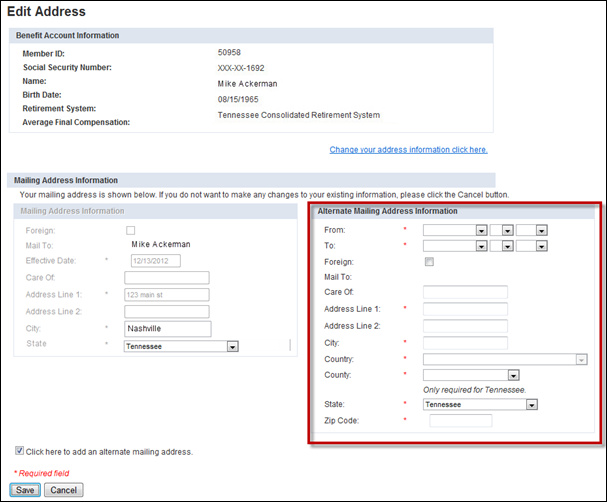
Task: Open the 'Change your address information click here' link
Action: [x=408, y=150]
